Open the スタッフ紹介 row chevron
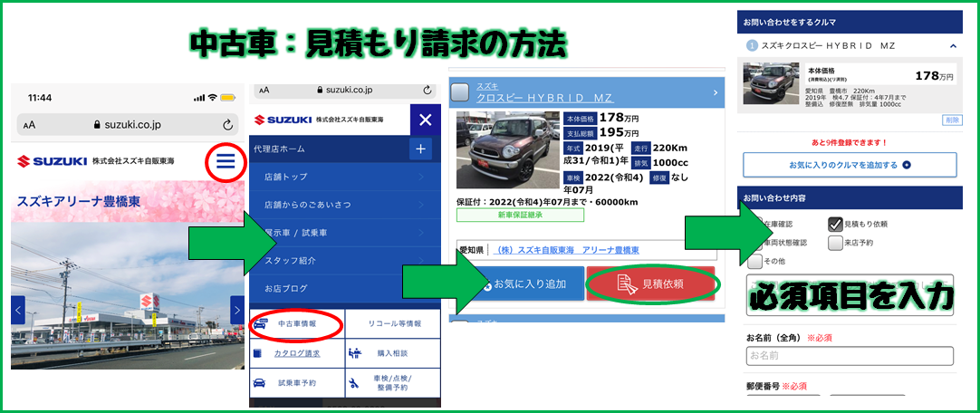This screenshot has height=413, width=980. (x=421, y=261)
